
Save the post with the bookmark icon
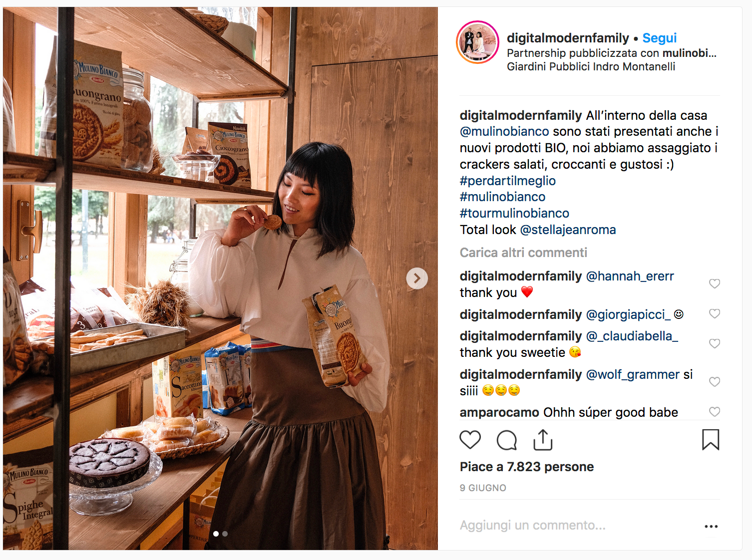point(711,440)
